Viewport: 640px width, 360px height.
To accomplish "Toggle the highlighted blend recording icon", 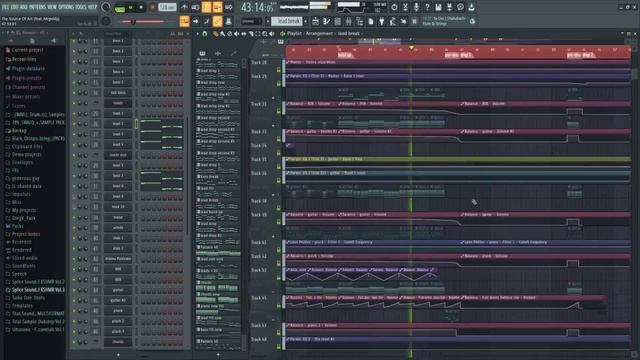I will (217, 7).
